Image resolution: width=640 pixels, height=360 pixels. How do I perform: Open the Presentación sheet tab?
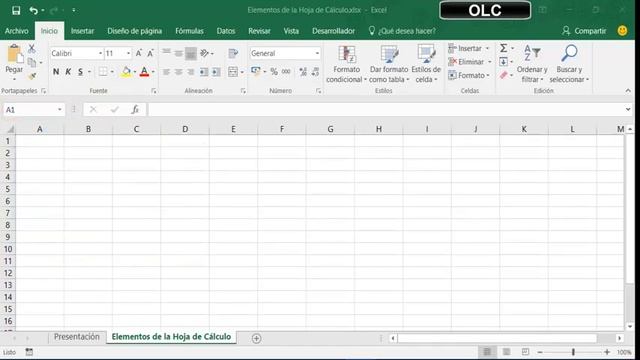coord(77,337)
